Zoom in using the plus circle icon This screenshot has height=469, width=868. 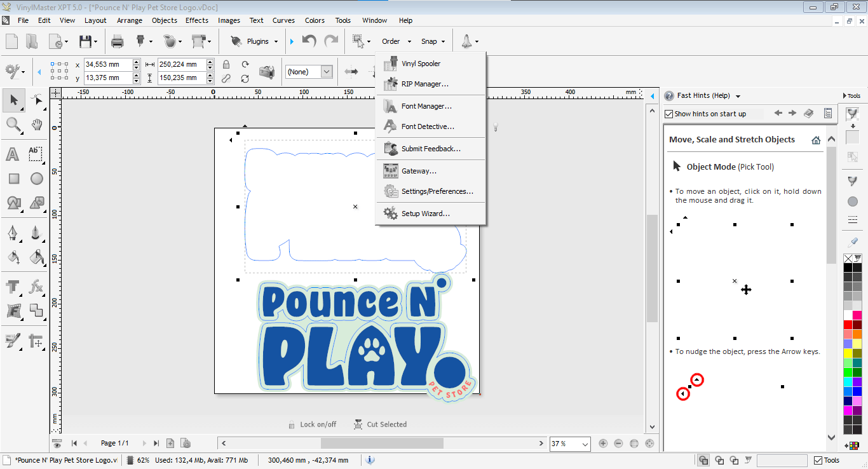[603, 444]
